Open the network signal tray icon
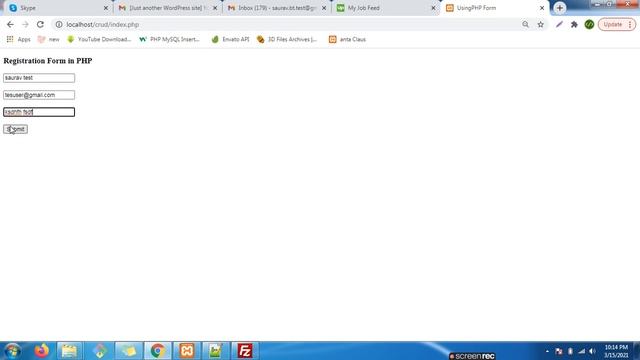 pyautogui.click(x=581, y=351)
